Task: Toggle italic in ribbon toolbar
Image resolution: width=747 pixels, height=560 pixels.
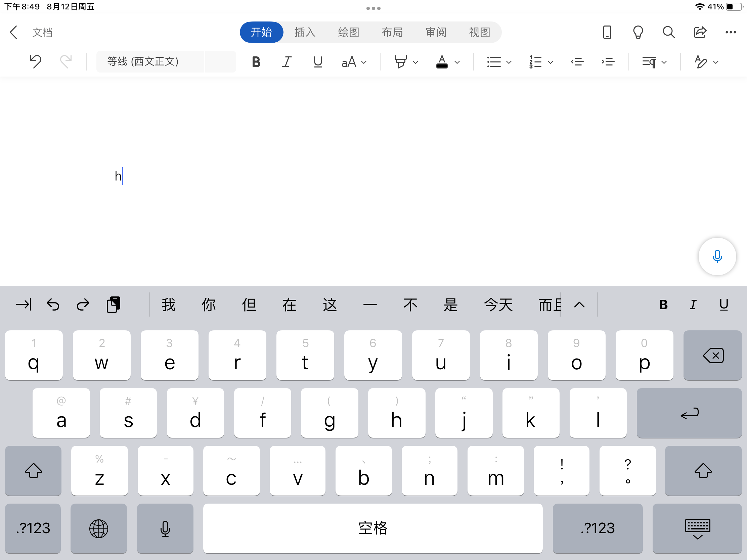Action: [287, 62]
